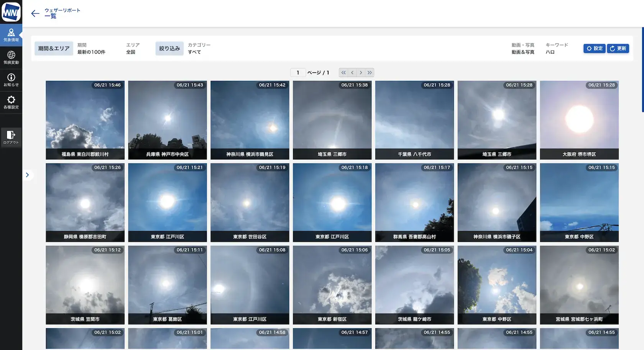The width and height of the screenshot is (644, 350).
Task: Click 全国 area value
Action: coord(131,52)
